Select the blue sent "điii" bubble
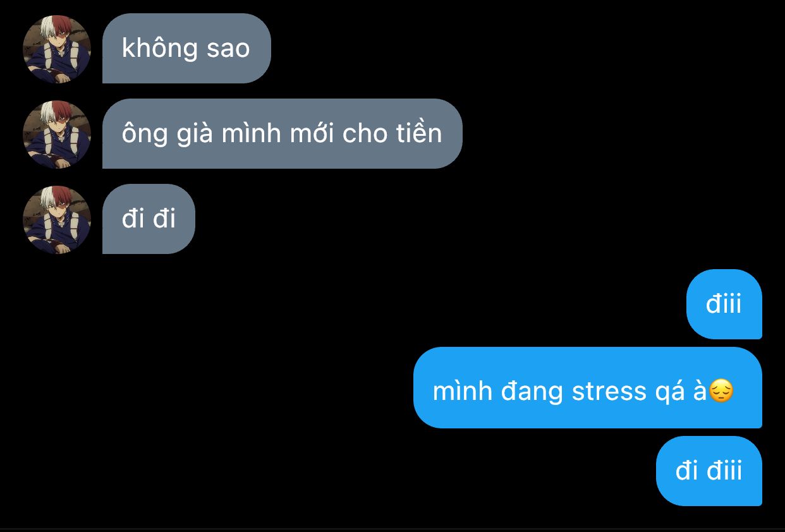 [724, 305]
